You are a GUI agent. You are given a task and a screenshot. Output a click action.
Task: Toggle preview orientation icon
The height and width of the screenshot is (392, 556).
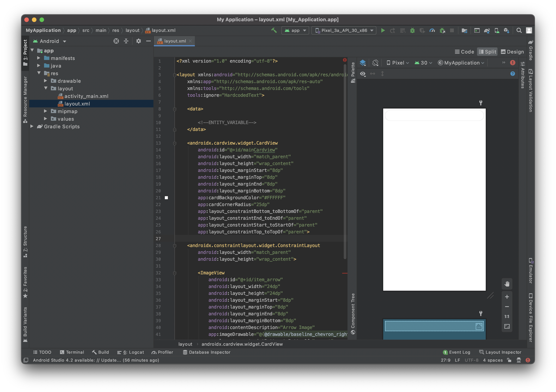(375, 63)
